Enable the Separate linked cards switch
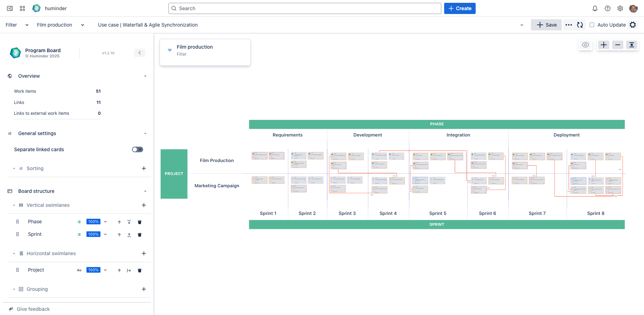 click(x=138, y=149)
